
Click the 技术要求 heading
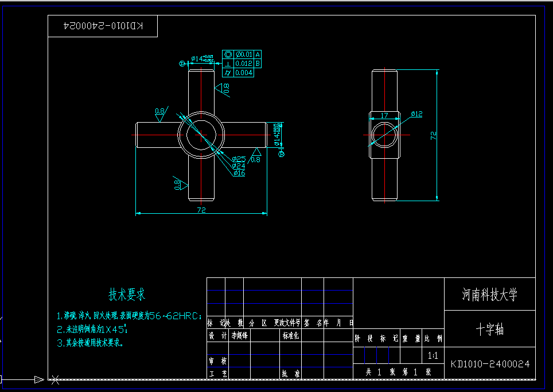pos(127,295)
